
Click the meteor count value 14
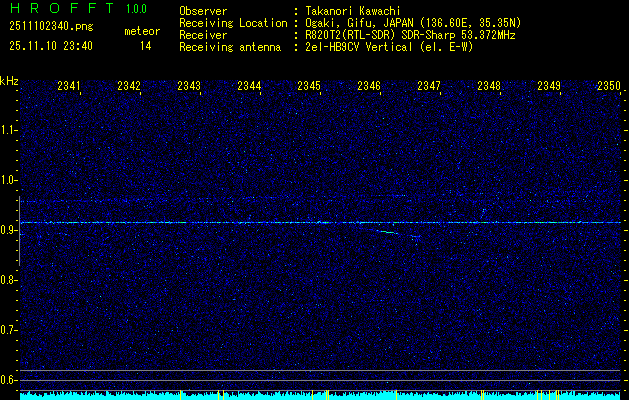tap(146, 46)
